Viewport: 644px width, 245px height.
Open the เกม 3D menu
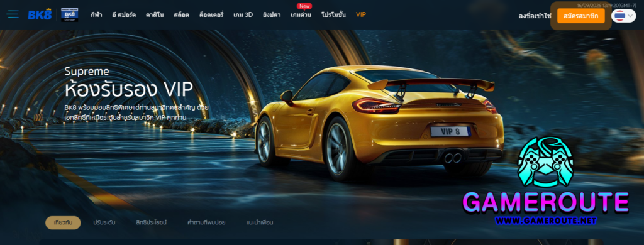tap(243, 15)
